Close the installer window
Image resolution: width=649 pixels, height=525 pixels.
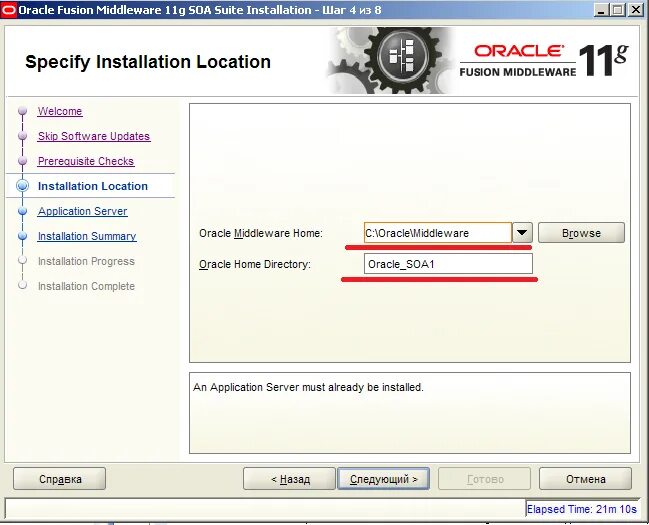click(635, 10)
